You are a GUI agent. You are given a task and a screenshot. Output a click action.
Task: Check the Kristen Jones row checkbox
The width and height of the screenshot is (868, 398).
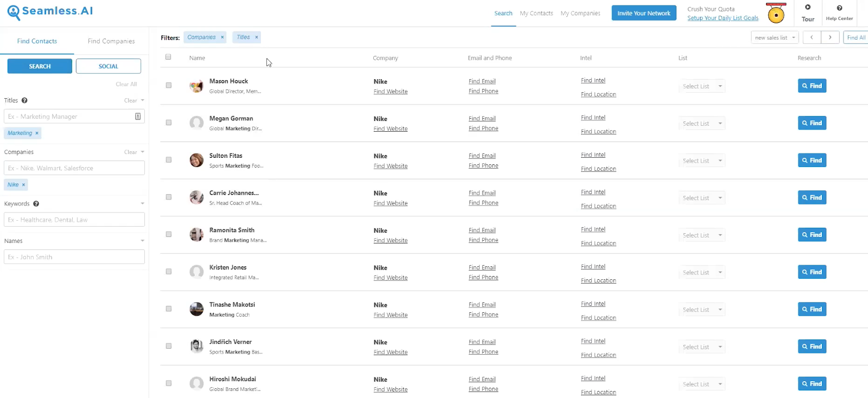169,272
